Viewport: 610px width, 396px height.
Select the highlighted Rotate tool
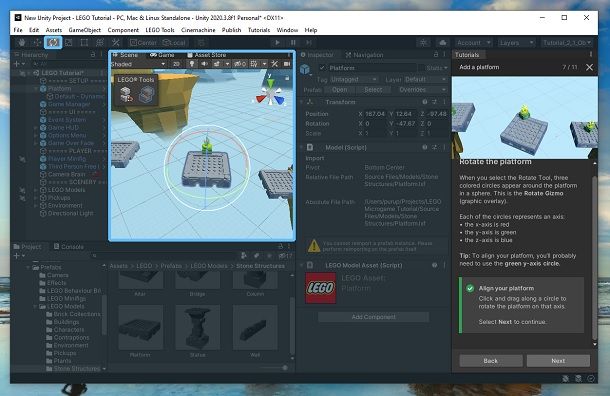[x=53, y=42]
